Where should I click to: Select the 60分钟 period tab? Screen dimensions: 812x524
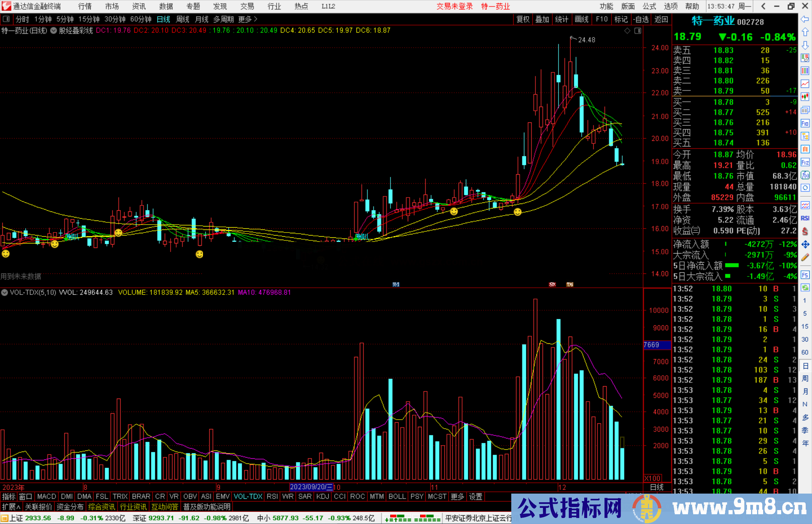point(141,19)
